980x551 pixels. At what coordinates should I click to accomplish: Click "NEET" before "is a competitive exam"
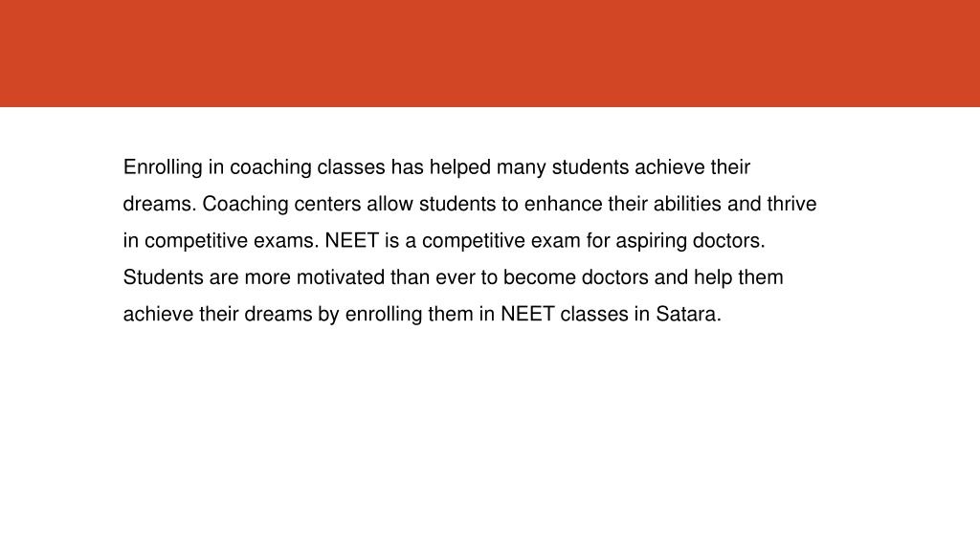click(352, 240)
